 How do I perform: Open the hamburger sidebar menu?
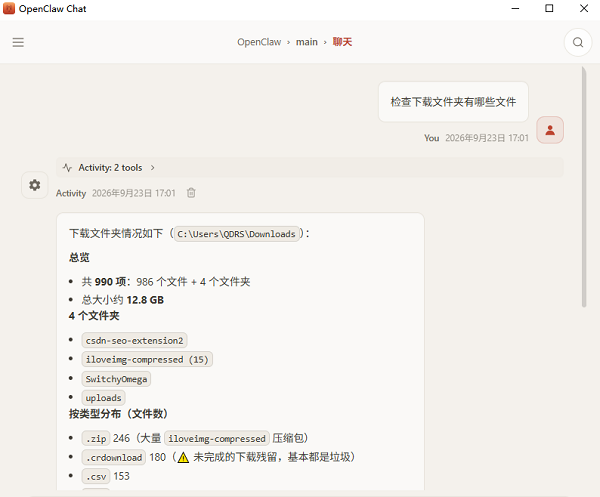pyautogui.click(x=18, y=42)
